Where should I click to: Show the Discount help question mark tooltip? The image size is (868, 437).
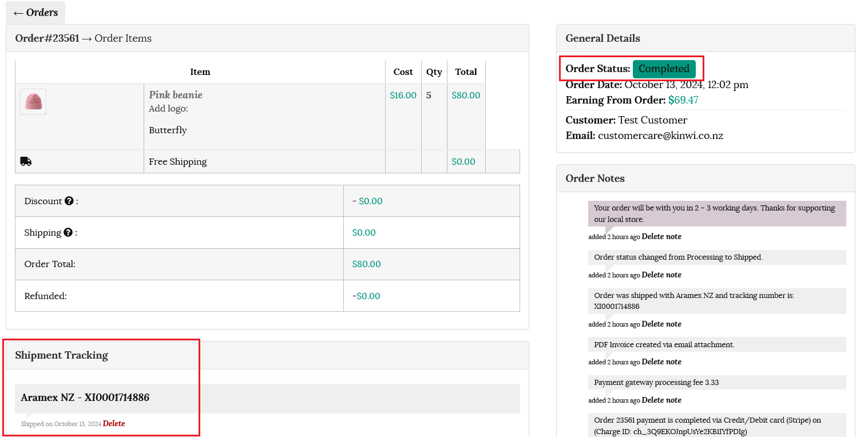pos(69,201)
